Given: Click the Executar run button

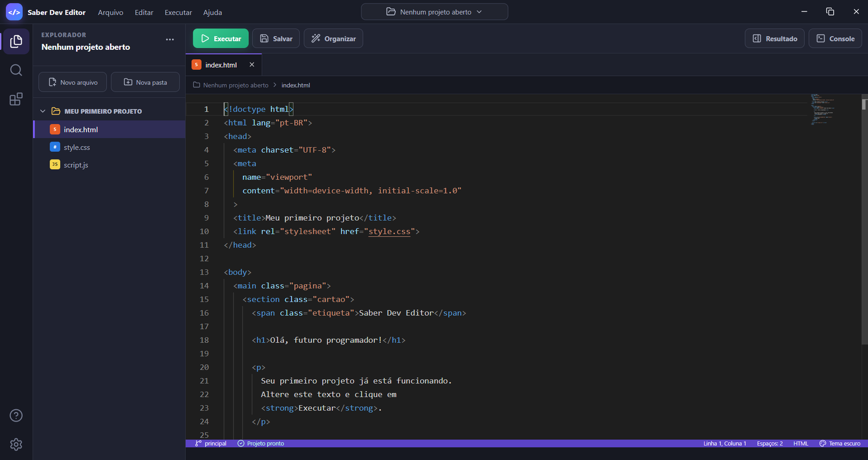Looking at the screenshot, I should [x=221, y=39].
